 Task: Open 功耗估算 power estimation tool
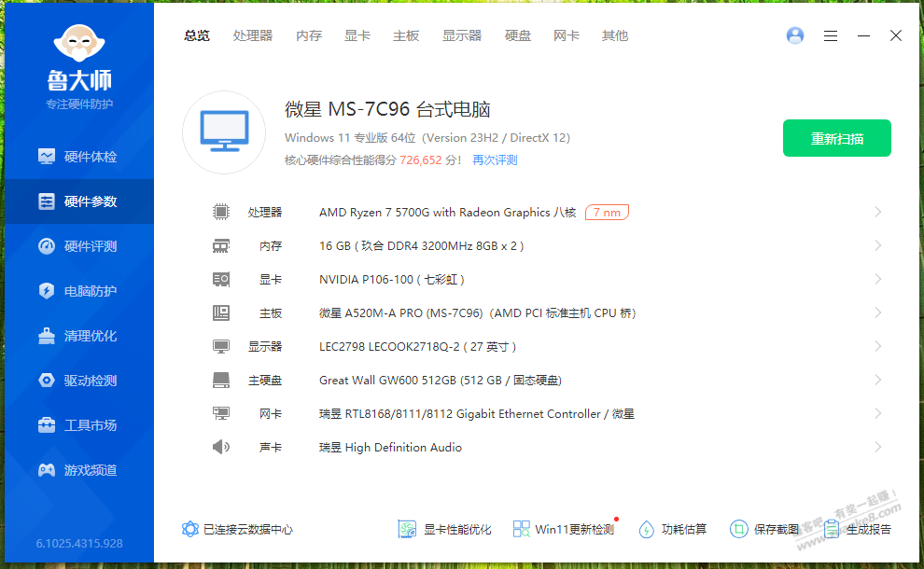click(x=673, y=529)
